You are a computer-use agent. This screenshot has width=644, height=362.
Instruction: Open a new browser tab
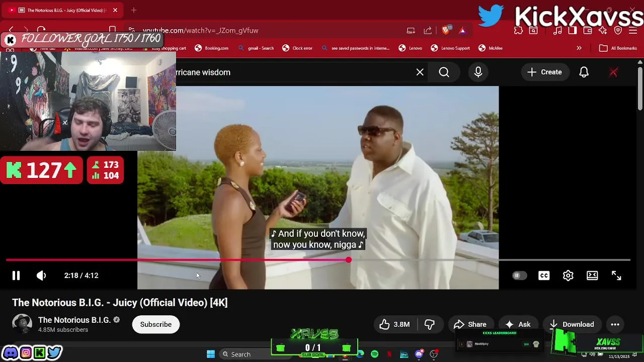[134, 10]
